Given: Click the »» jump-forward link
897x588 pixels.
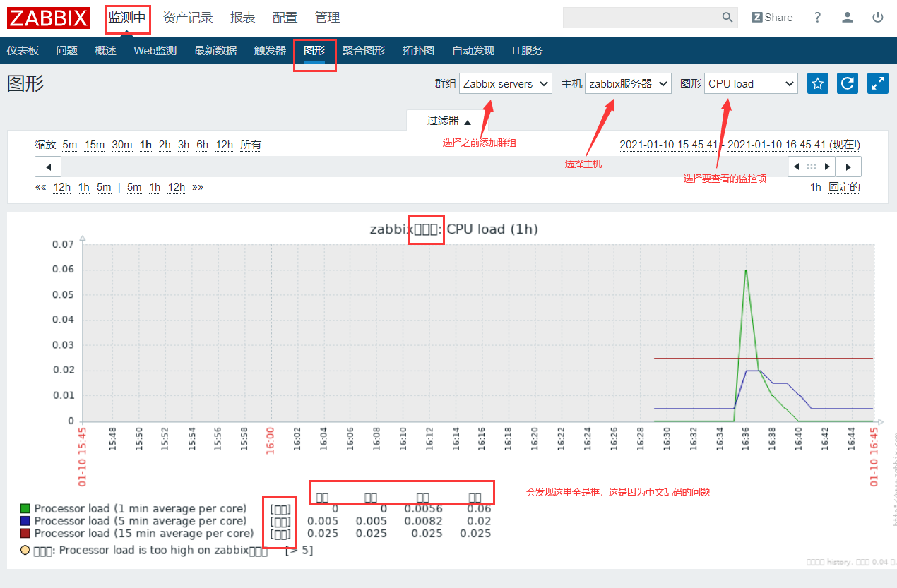Looking at the screenshot, I should click(x=198, y=187).
